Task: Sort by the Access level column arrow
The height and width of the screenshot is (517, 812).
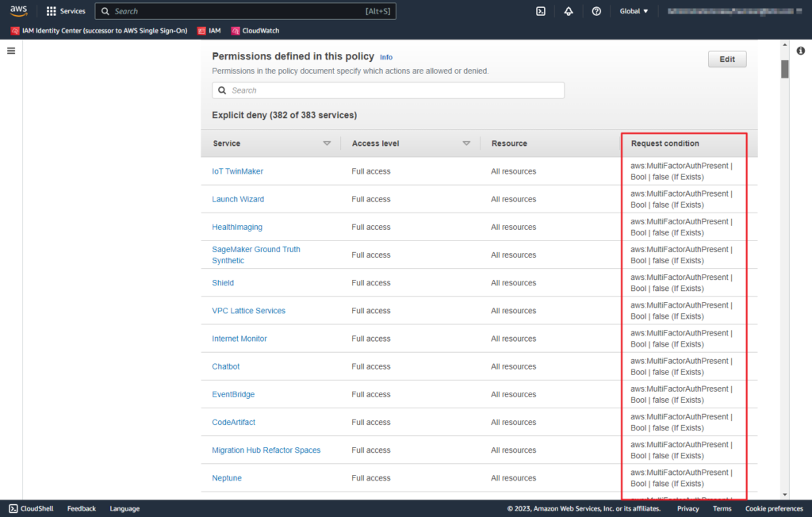Action: click(x=466, y=144)
